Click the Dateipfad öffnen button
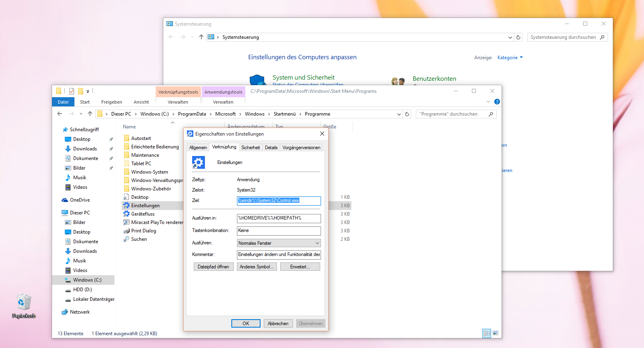The image size is (644, 348). click(x=213, y=267)
